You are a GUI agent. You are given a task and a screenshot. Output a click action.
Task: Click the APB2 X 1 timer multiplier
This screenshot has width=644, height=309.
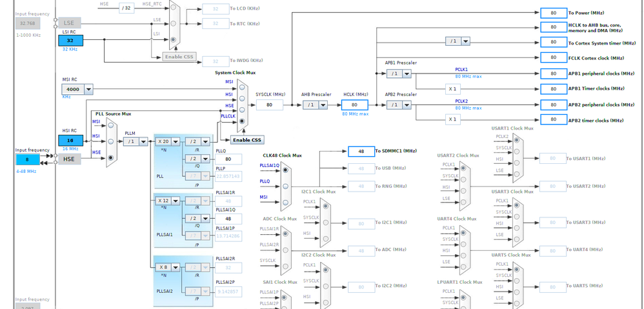tap(452, 119)
